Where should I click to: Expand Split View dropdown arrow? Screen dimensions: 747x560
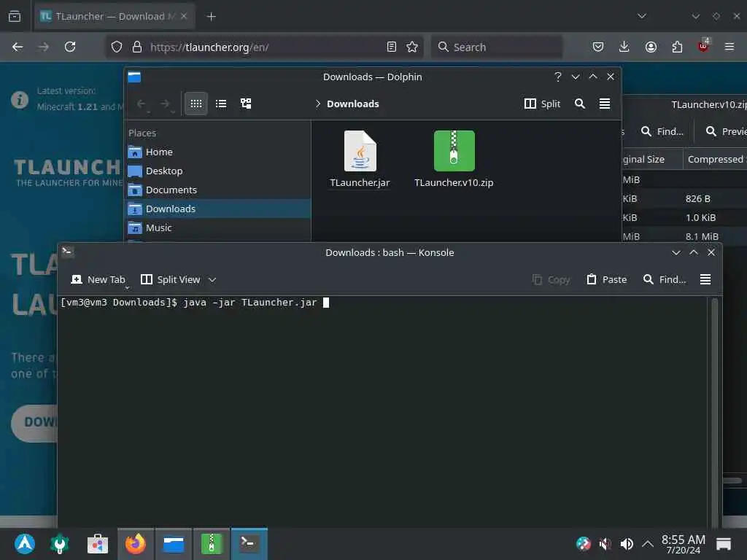click(212, 279)
